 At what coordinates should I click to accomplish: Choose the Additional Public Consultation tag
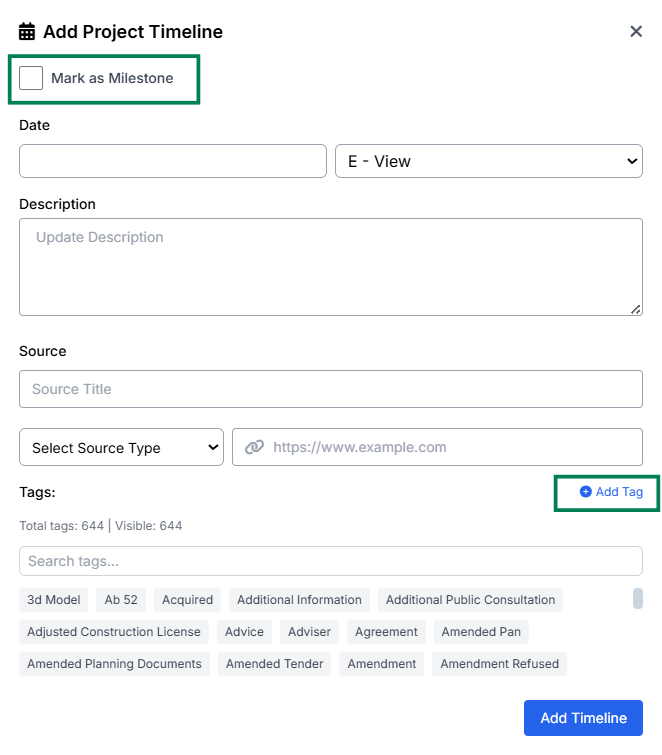point(470,600)
